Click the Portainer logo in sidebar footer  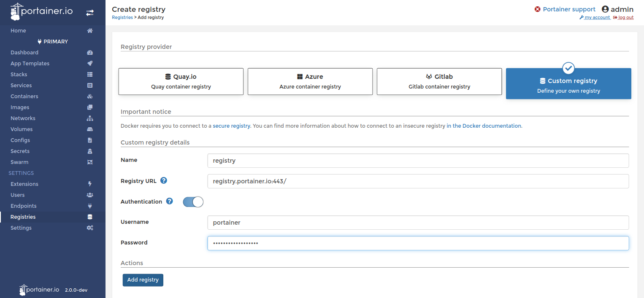click(x=39, y=290)
